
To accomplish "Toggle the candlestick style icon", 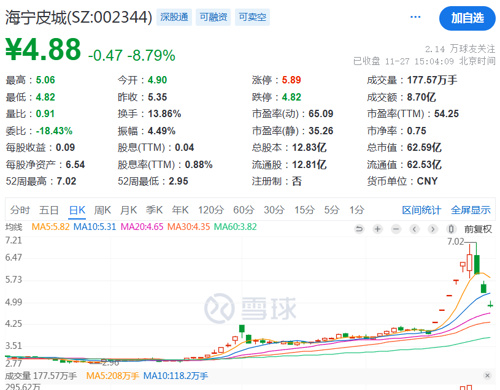I will (451, 229).
